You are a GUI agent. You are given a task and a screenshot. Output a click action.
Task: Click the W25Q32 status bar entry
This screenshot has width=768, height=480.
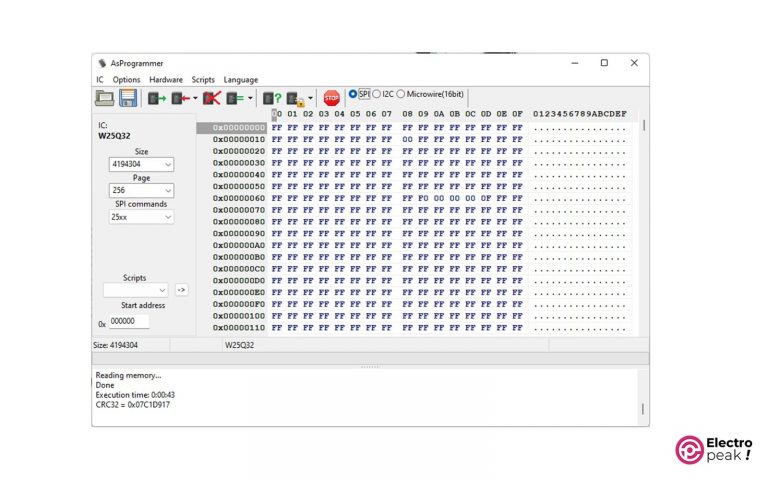(x=240, y=345)
